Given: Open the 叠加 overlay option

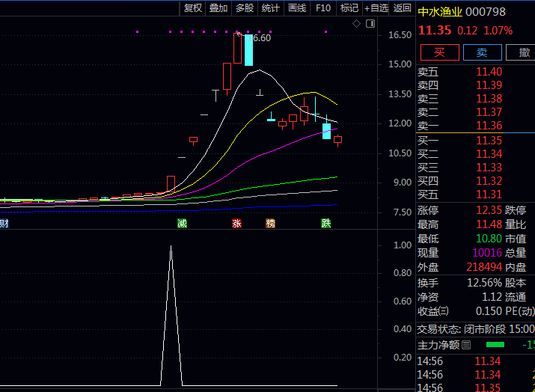Looking at the screenshot, I should [218, 8].
